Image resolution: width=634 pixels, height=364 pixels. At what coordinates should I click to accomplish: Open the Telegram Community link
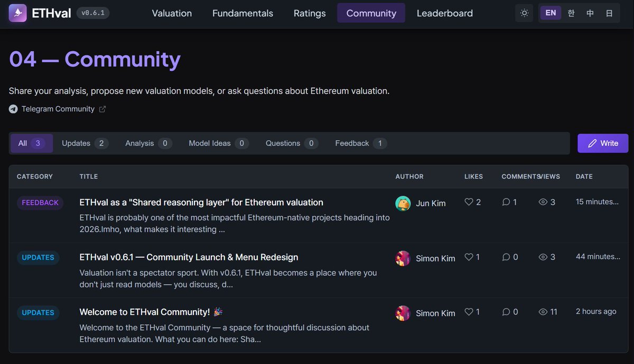click(x=58, y=109)
